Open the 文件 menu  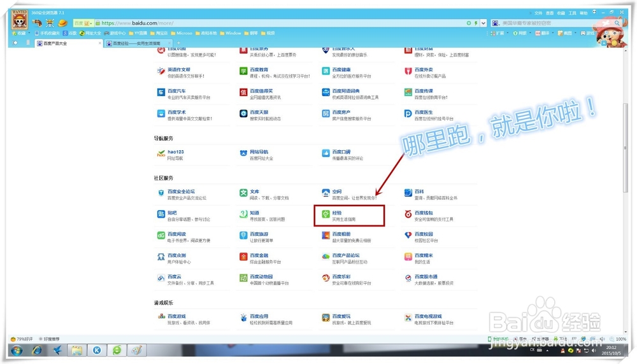coord(538,13)
